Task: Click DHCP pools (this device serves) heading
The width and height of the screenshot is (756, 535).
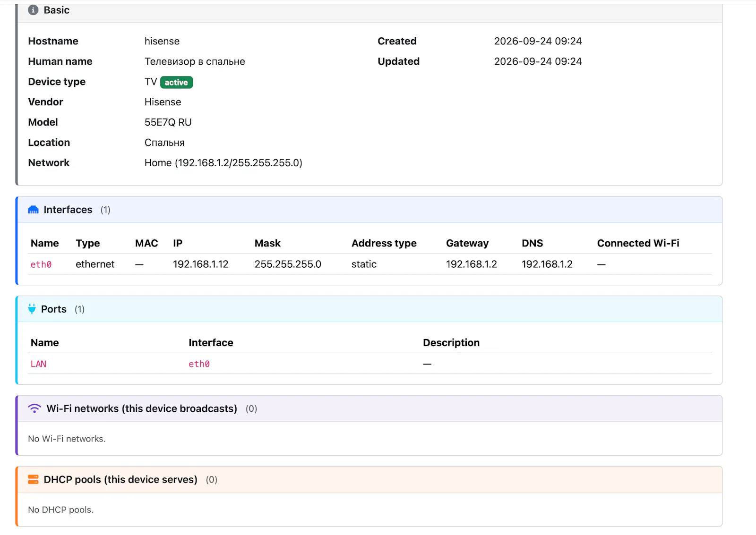Action: point(120,479)
